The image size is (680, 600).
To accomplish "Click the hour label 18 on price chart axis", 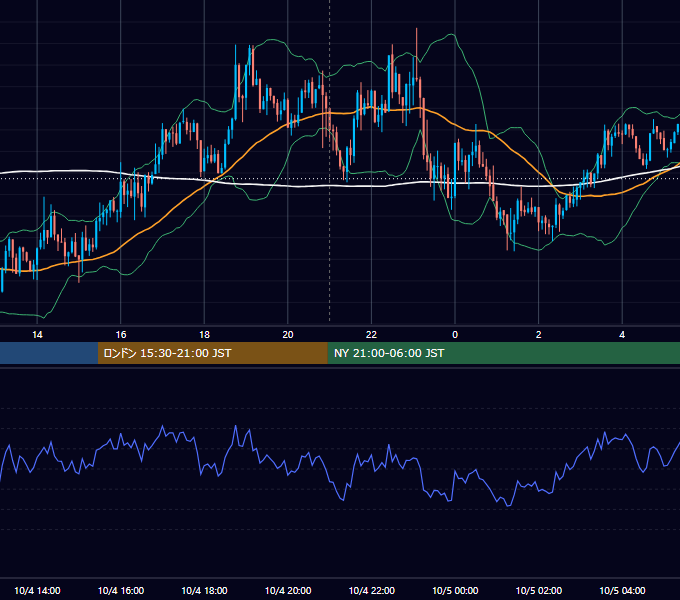I will pos(204,335).
